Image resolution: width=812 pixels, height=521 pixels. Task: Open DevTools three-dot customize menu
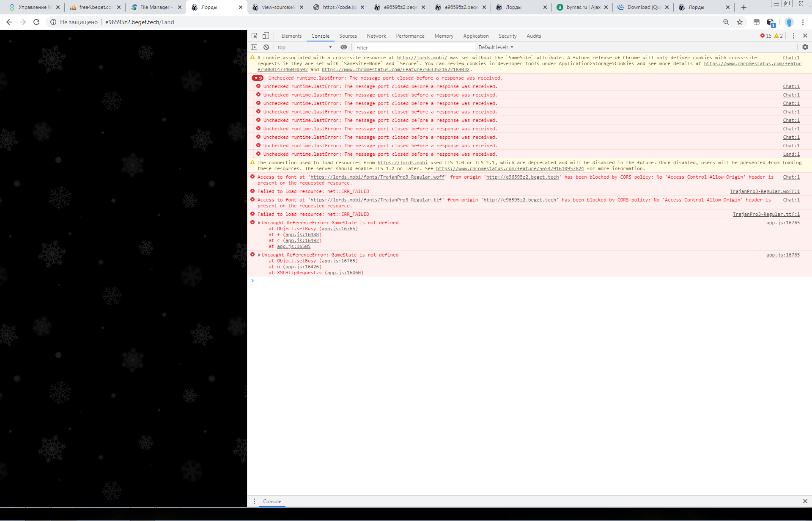pyautogui.click(x=793, y=36)
